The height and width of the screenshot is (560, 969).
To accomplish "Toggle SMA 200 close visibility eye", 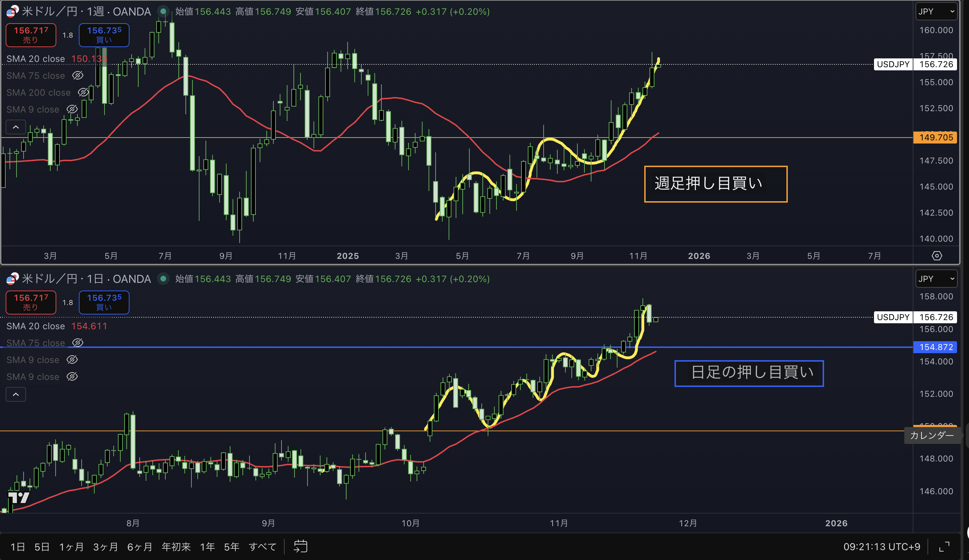I will [83, 92].
